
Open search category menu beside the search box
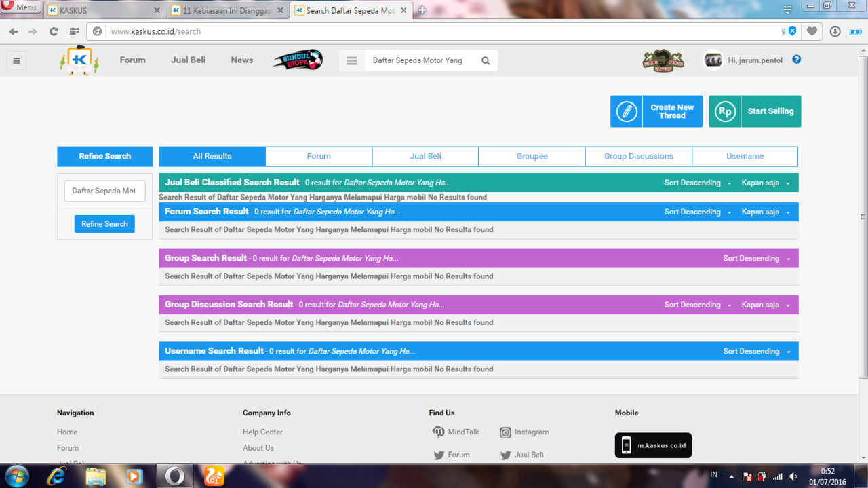(351, 60)
